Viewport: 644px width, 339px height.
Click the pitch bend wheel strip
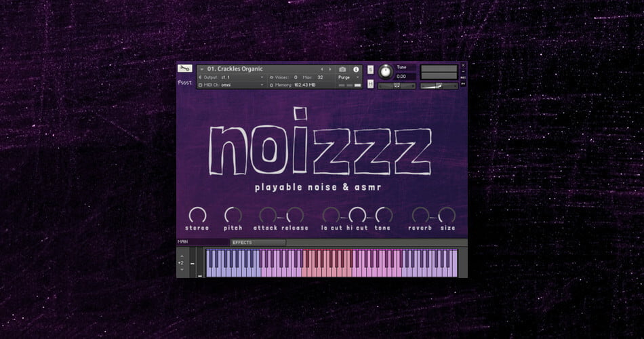click(x=193, y=262)
